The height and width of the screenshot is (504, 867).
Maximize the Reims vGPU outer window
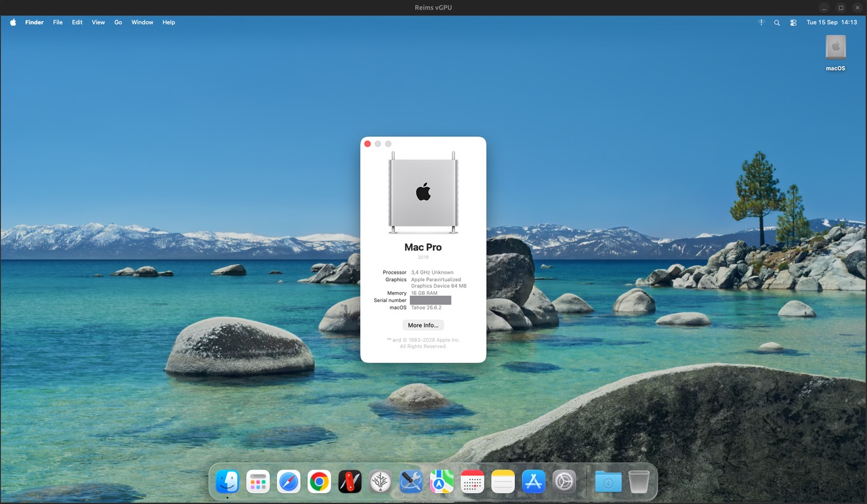point(841,7)
